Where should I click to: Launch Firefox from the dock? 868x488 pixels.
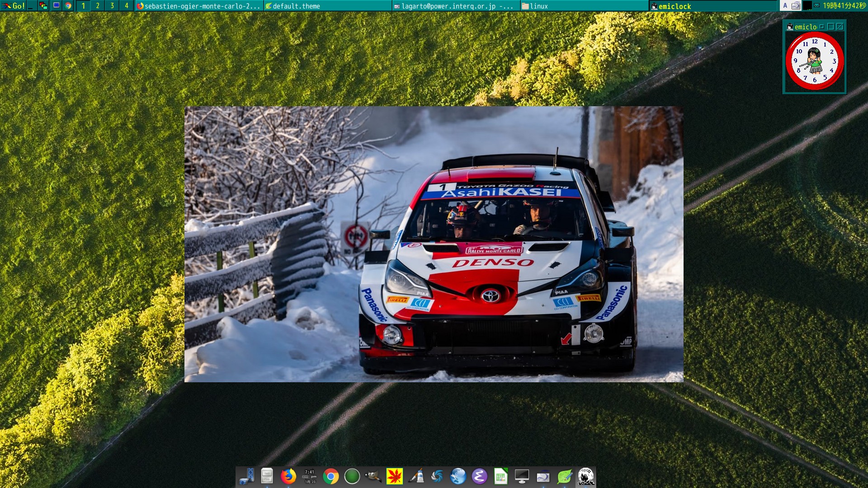pyautogui.click(x=288, y=477)
